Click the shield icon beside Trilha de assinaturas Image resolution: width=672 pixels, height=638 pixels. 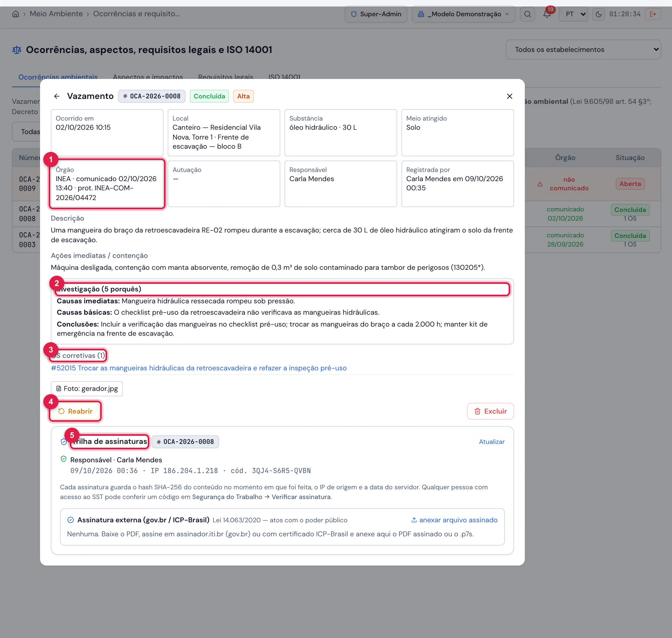pyautogui.click(x=64, y=442)
